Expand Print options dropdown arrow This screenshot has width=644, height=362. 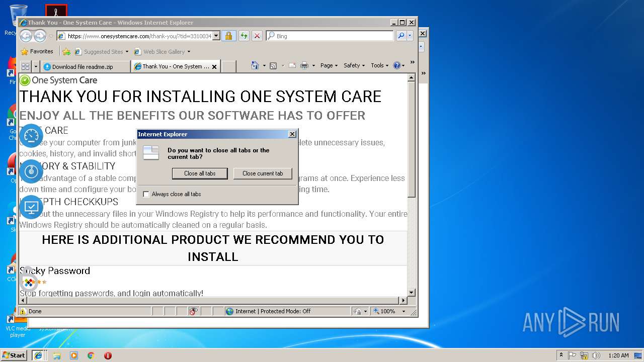coord(313,65)
